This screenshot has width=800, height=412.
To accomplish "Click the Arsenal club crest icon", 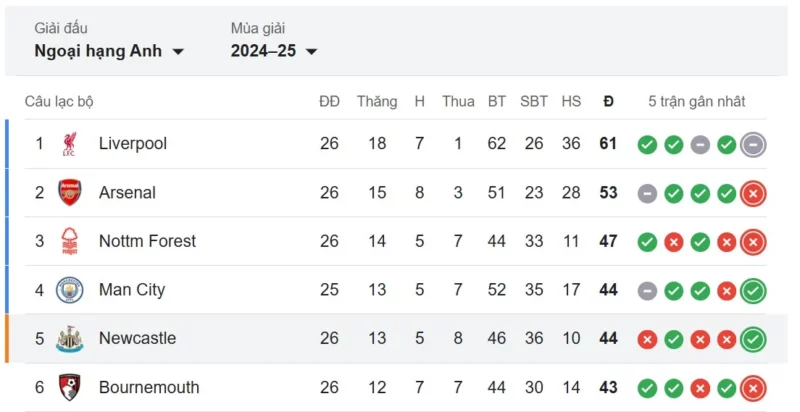I will point(69,192).
